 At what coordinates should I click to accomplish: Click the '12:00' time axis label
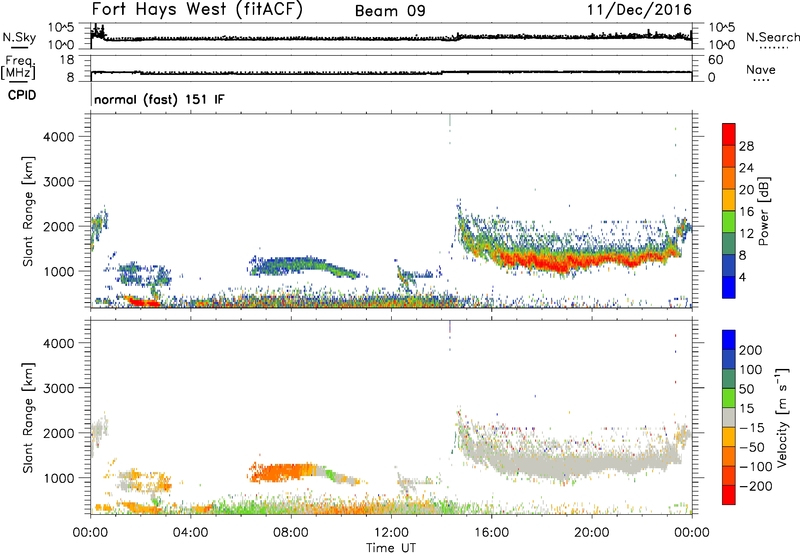pyautogui.click(x=391, y=533)
